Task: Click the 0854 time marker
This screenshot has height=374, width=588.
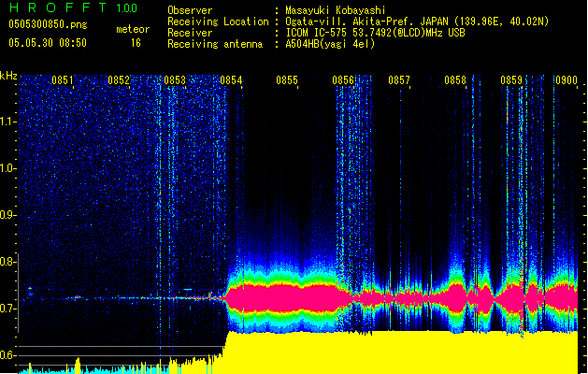Action: [231, 80]
